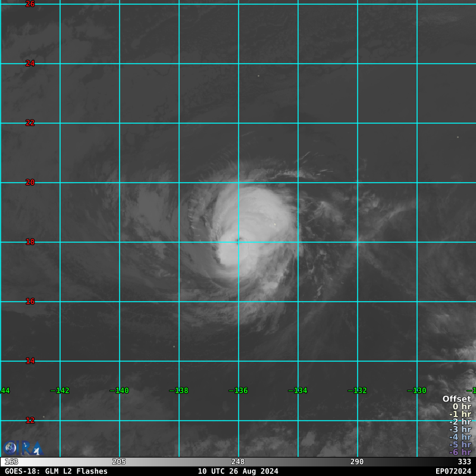Click the CIRA logo in bottom-left corner
The height and width of the screenshot is (476, 476).
pos(23,448)
